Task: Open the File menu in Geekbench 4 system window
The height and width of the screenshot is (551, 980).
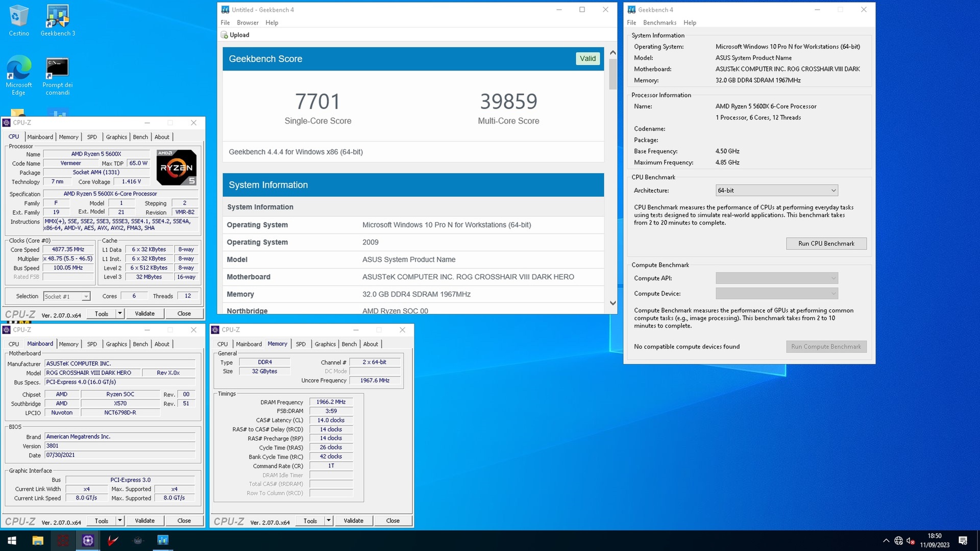Action: click(x=631, y=22)
